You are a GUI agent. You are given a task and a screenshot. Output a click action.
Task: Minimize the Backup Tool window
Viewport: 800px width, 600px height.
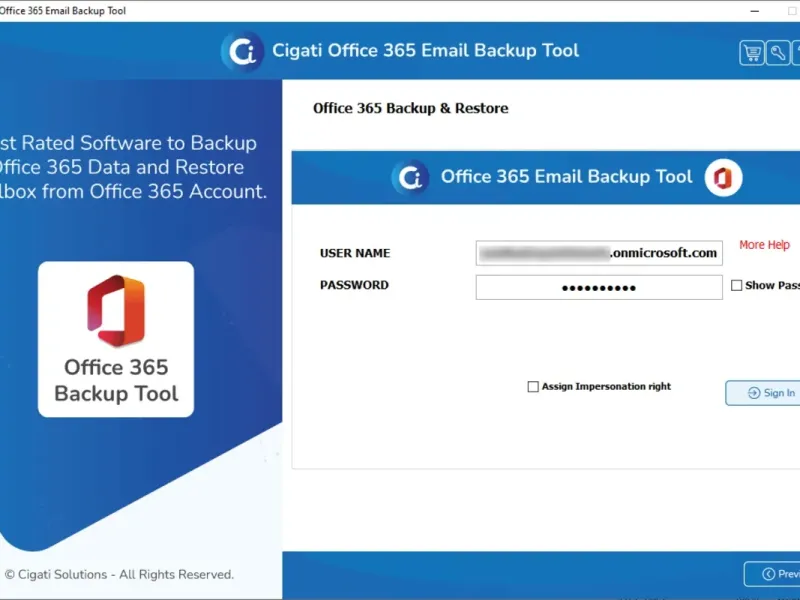pyautogui.click(x=755, y=11)
